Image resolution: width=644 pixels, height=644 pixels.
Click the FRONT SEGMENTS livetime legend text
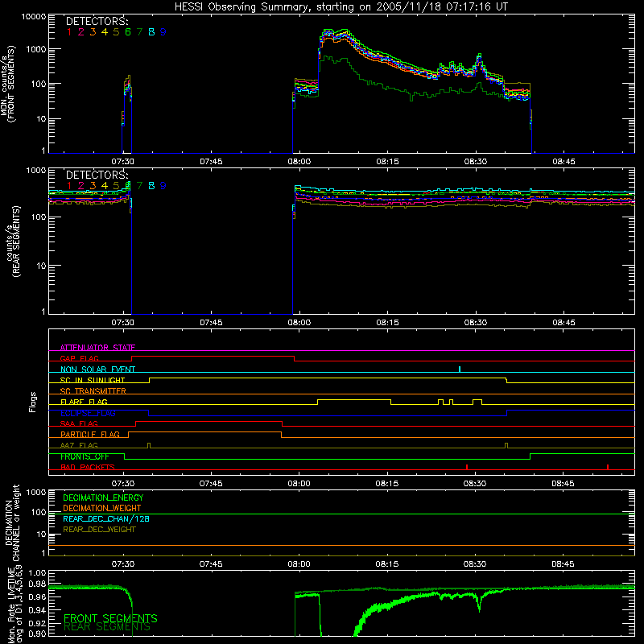point(110,618)
